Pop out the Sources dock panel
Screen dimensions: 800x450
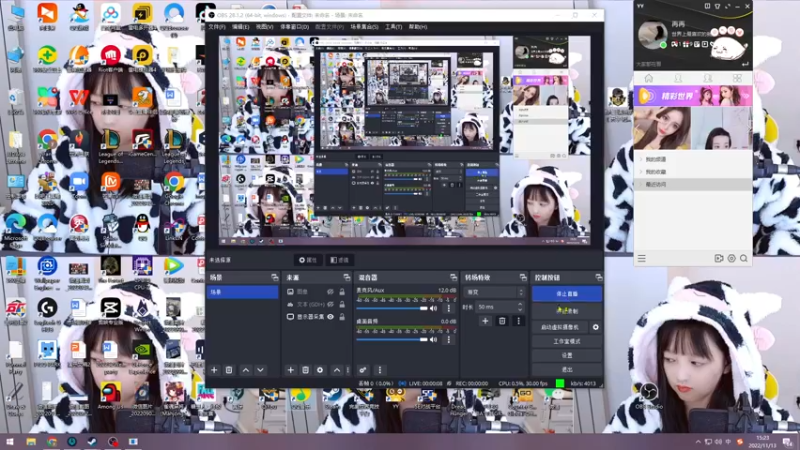click(x=347, y=278)
